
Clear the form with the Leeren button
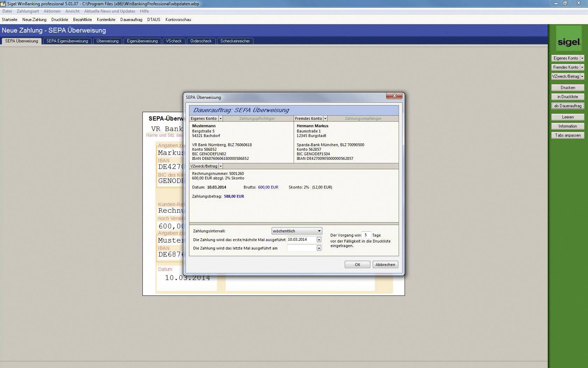[567, 117]
